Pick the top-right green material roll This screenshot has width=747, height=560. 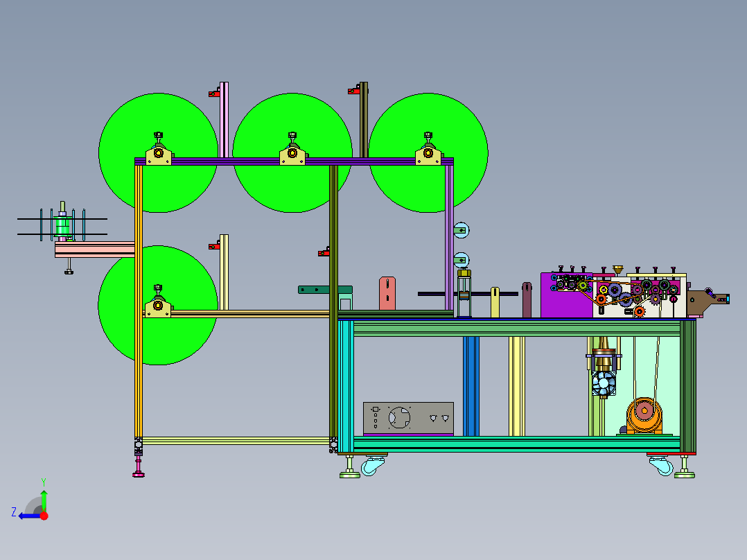click(428, 152)
